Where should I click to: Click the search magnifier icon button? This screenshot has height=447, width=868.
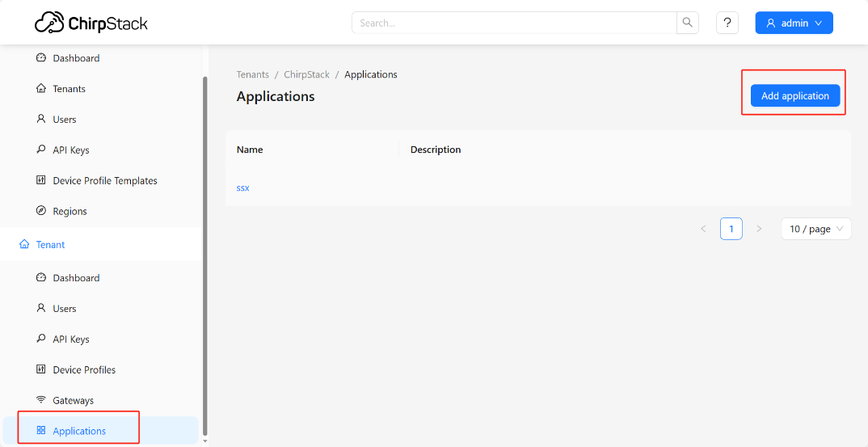(x=688, y=23)
